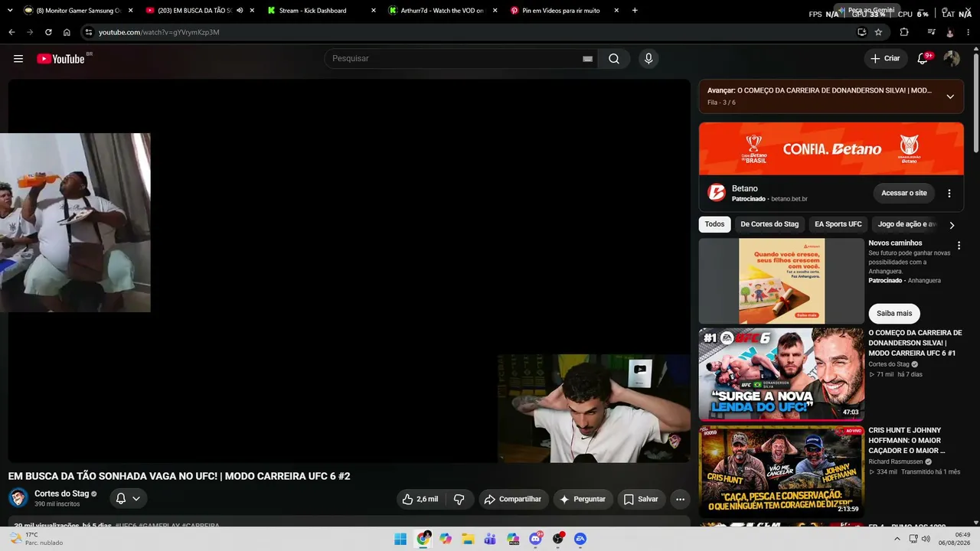The width and height of the screenshot is (980, 551).
Task: Switch to Arthurr7d Watch the VOD tab
Action: coord(443,11)
